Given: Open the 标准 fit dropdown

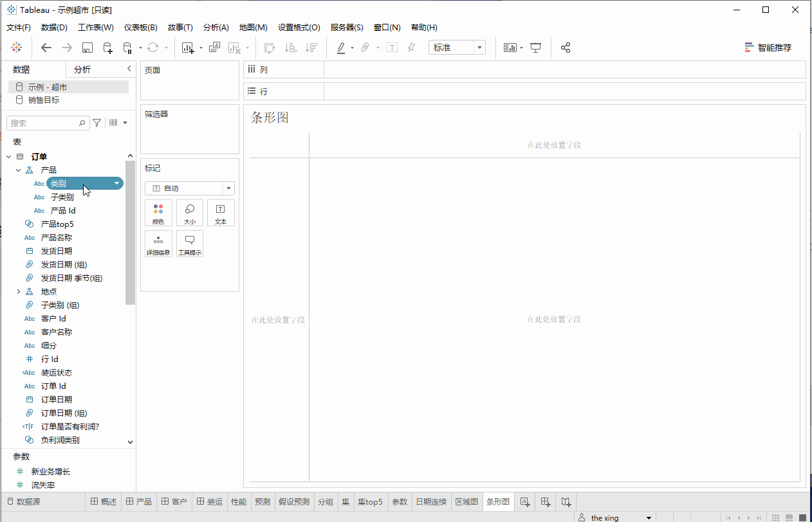Looking at the screenshot, I should tap(457, 48).
